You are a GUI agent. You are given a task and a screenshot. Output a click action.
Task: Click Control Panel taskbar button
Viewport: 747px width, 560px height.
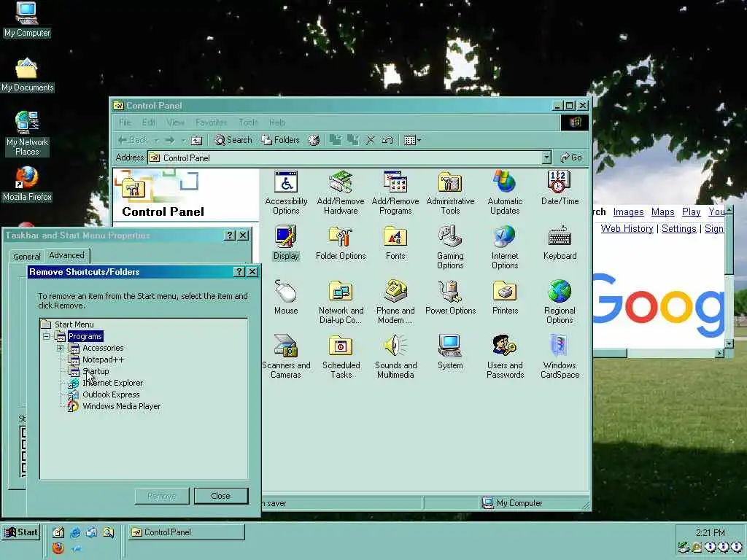pos(186,532)
